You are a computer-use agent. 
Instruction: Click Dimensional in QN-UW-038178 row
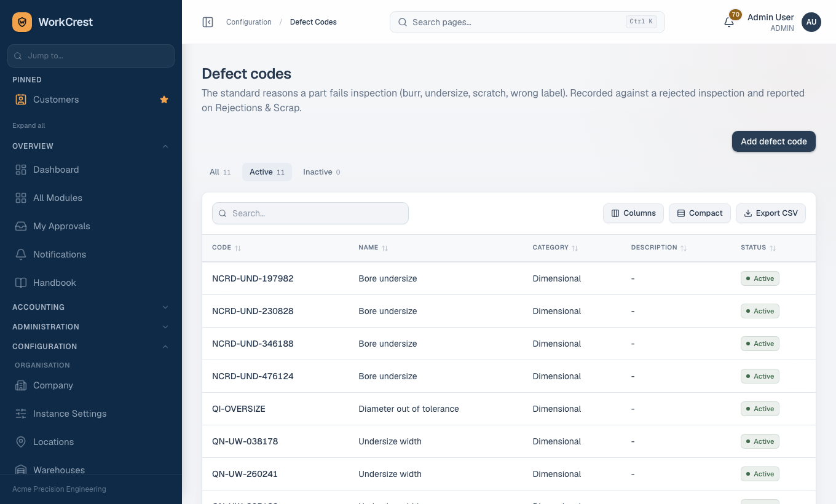[x=557, y=441]
